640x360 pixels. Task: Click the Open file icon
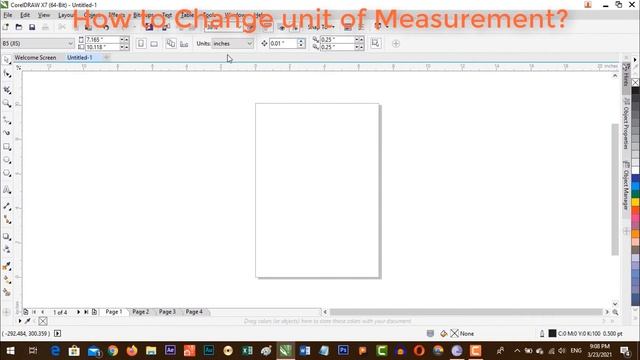(19, 27)
